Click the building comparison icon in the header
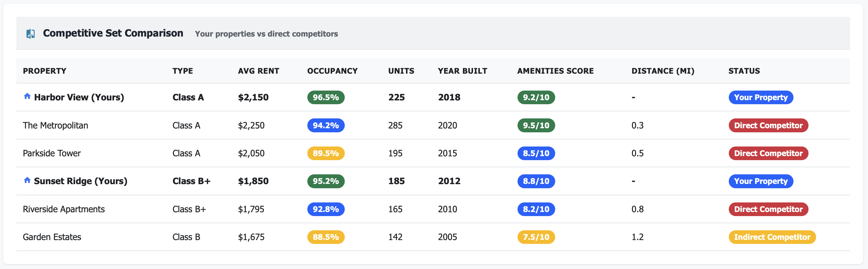Screen dimensions: 868x269 (x=31, y=33)
